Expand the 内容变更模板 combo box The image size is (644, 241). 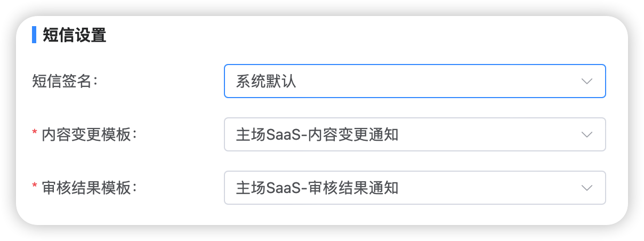click(x=415, y=134)
